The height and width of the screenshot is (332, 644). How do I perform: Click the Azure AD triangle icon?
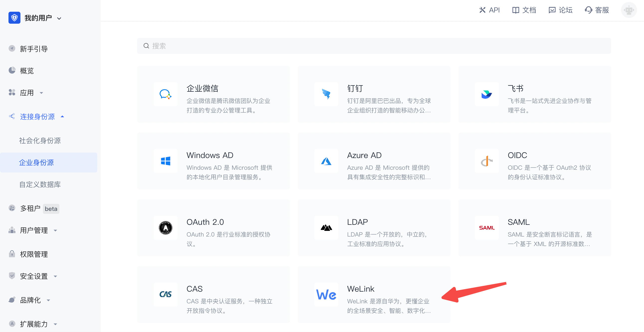326,161
